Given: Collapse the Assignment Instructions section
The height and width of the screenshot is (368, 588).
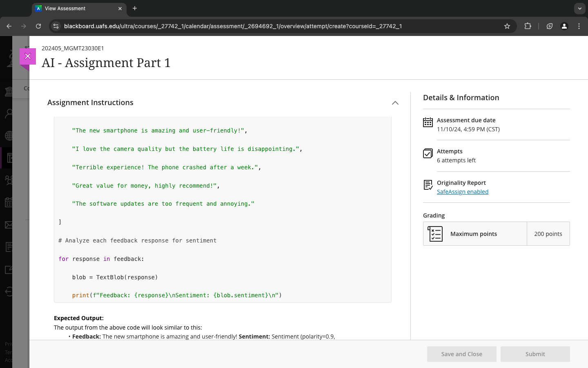Looking at the screenshot, I should pos(395,103).
